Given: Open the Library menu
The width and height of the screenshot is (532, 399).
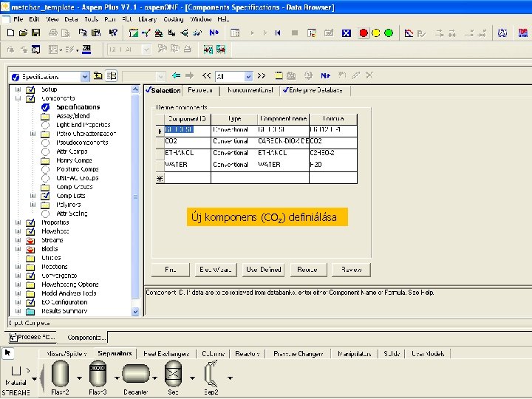Looking at the screenshot, I should [146, 18].
